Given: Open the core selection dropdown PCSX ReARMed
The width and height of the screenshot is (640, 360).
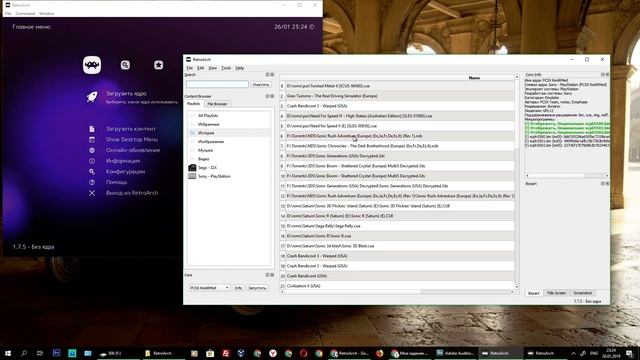Looking at the screenshot, I should point(209,288).
